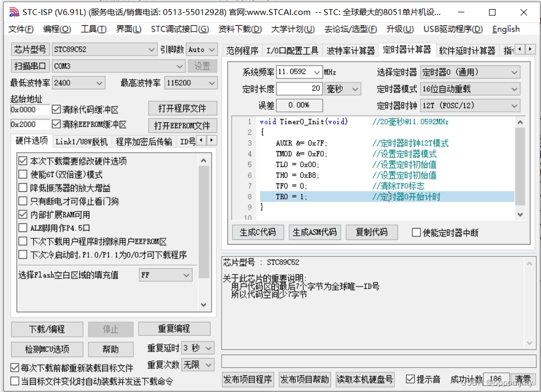Viewport: 541px width, 392px height.
Task: Click 生成C代码 button
Action: (x=258, y=232)
